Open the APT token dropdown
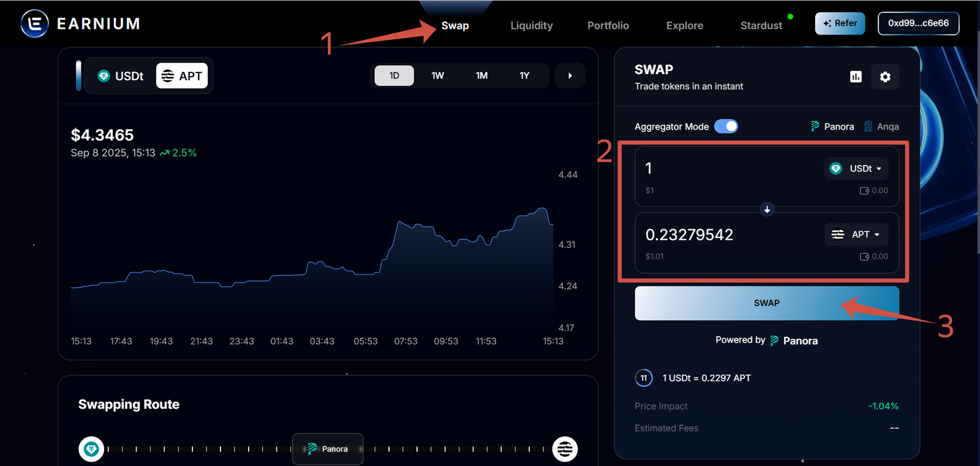 pyautogui.click(x=856, y=234)
